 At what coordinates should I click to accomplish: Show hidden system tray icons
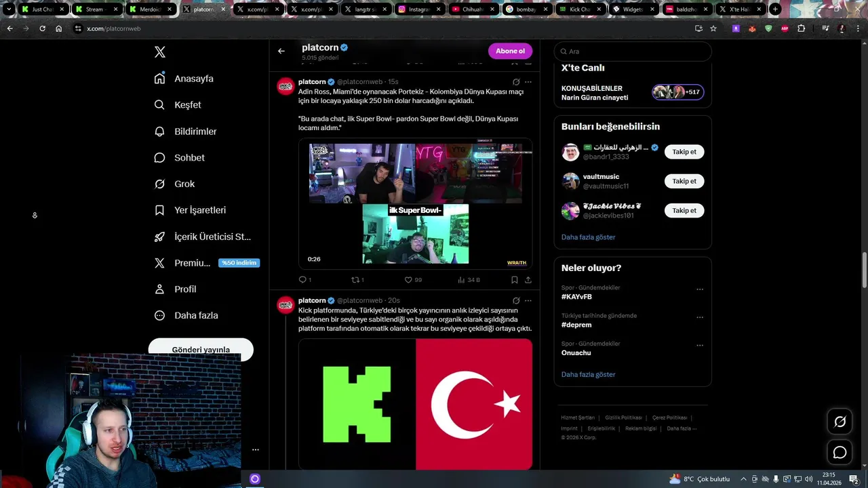click(743, 479)
